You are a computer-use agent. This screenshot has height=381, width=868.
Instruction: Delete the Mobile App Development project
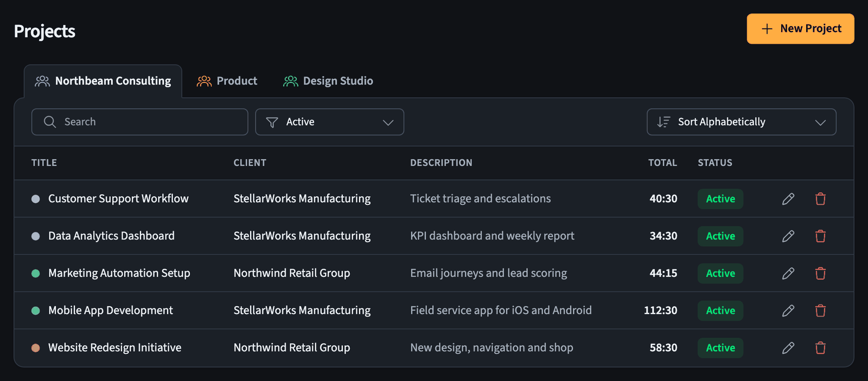pyautogui.click(x=820, y=311)
